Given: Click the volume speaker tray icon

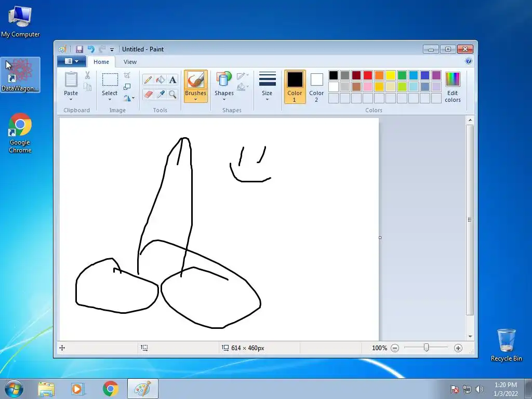Looking at the screenshot, I should click(480, 389).
